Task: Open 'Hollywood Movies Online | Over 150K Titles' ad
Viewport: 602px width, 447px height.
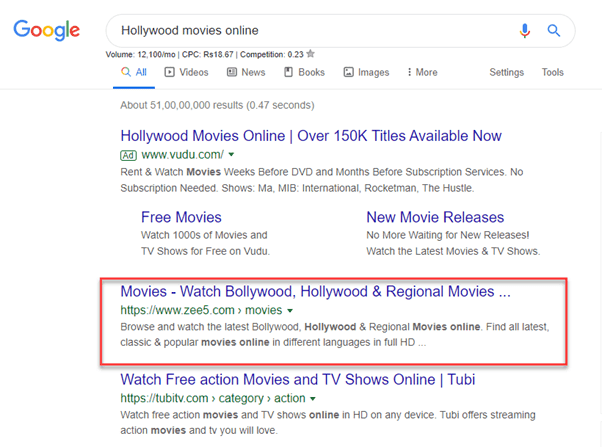Action: 311,136
